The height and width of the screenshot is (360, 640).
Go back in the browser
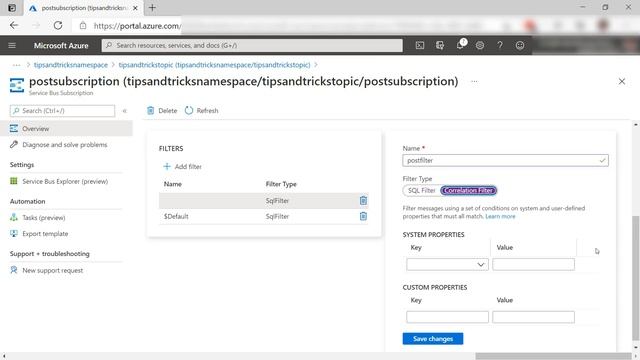(x=14, y=25)
